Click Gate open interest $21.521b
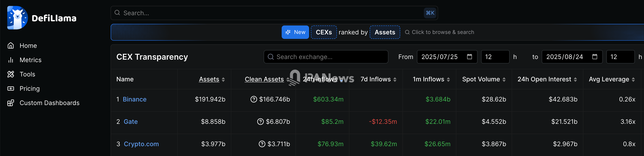Screen dimensions: 644x156 564,122
